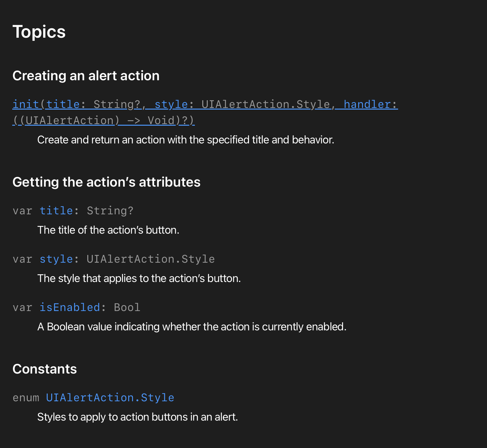Viewport: 487px width, 448px height.
Task: Click the "A Boolean value indicating" description
Action: point(192,327)
